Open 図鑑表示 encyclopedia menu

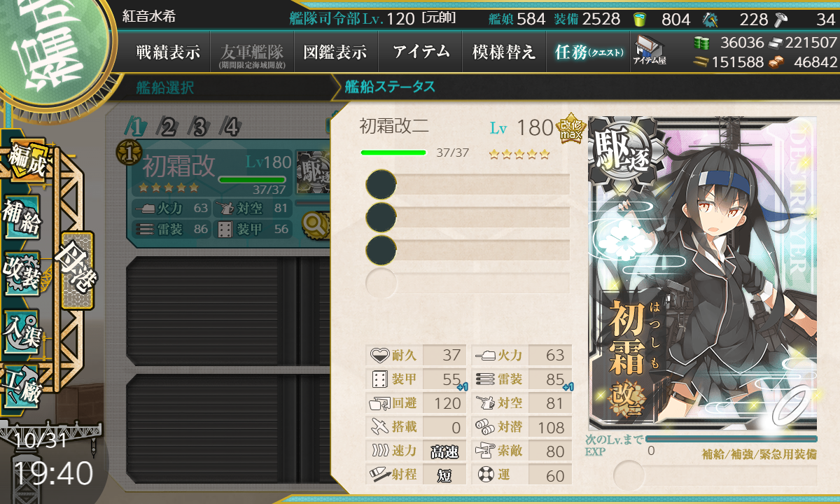coord(335,52)
